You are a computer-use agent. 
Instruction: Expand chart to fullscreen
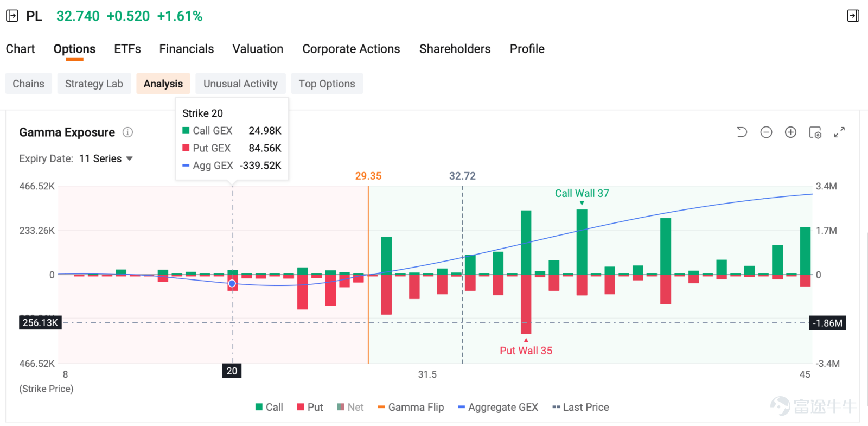click(x=839, y=132)
